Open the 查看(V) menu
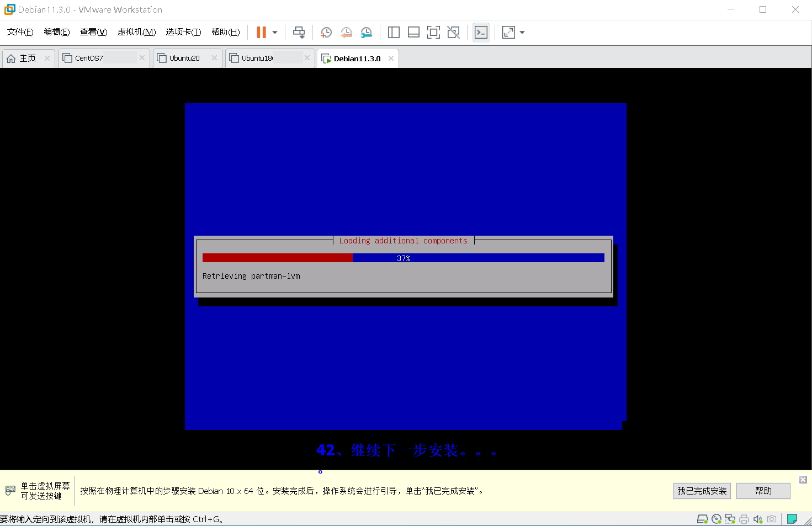This screenshot has height=526, width=812. point(93,32)
